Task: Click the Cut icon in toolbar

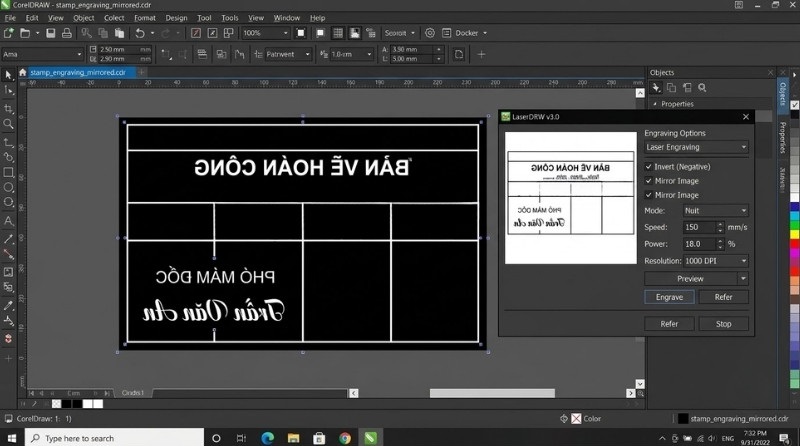Action: click(87, 33)
